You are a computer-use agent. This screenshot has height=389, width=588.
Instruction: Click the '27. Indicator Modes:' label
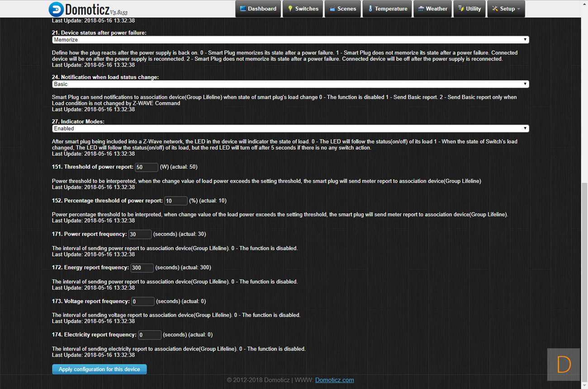(78, 122)
